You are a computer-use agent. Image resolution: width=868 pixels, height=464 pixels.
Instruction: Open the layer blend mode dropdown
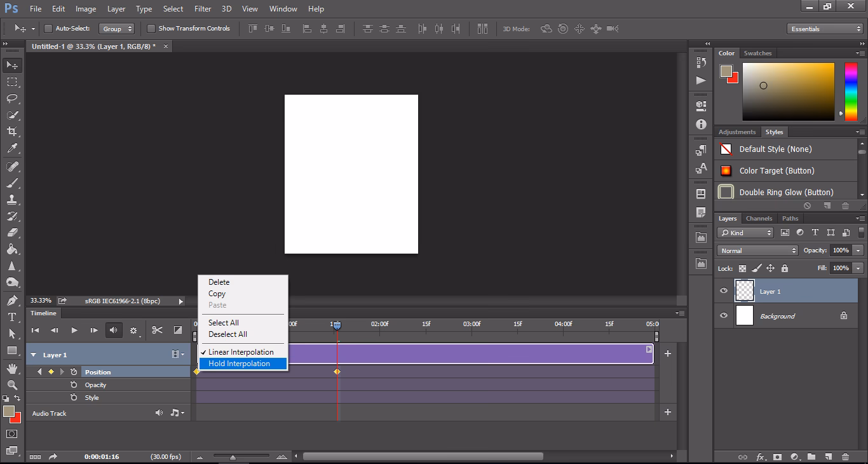[x=757, y=250]
